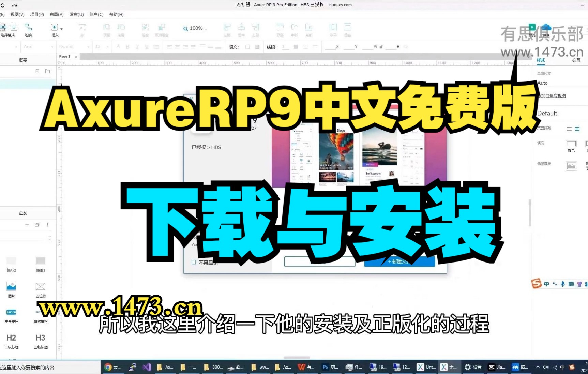Image resolution: width=588 pixels, height=374 pixels.
Task: Open the 视图(V) menu
Action: (17, 14)
